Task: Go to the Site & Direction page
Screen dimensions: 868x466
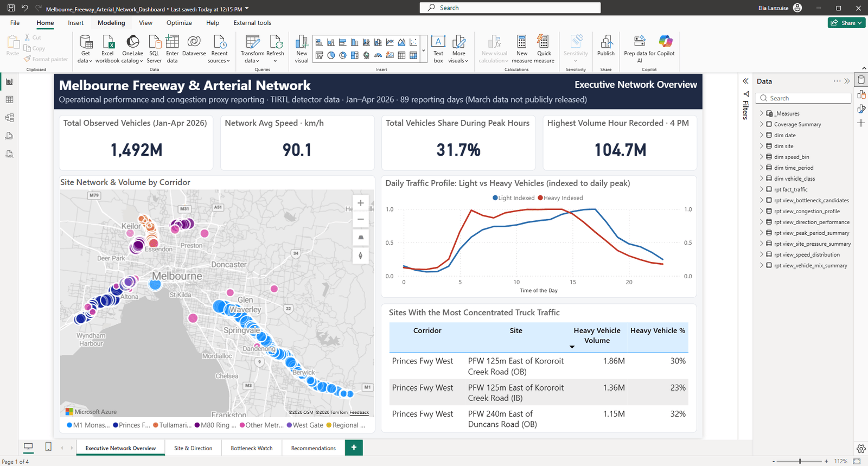Action: tap(193, 448)
